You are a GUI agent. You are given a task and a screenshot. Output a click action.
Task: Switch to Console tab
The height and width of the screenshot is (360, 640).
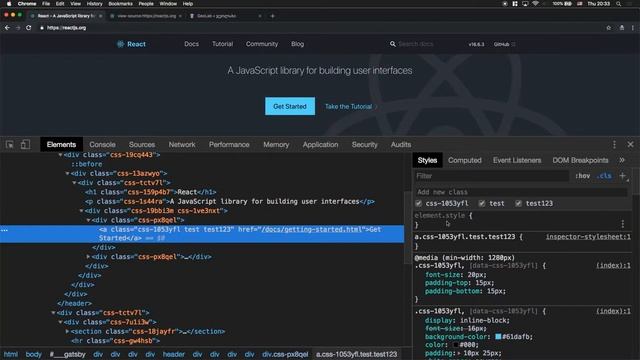(102, 144)
